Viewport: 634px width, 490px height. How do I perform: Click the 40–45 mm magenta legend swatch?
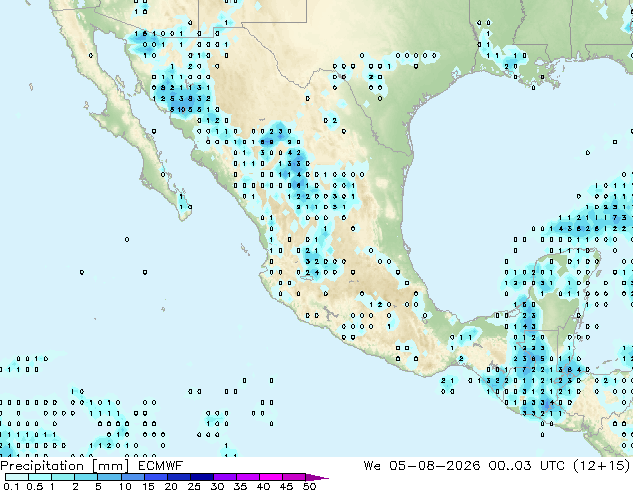tap(271, 477)
